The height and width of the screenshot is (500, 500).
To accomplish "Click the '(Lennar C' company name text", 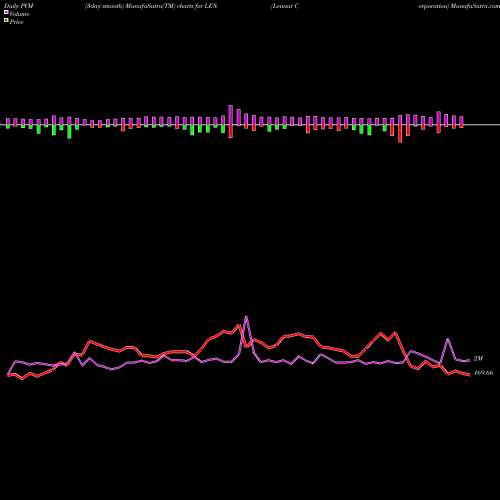I will (x=285, y=6).
